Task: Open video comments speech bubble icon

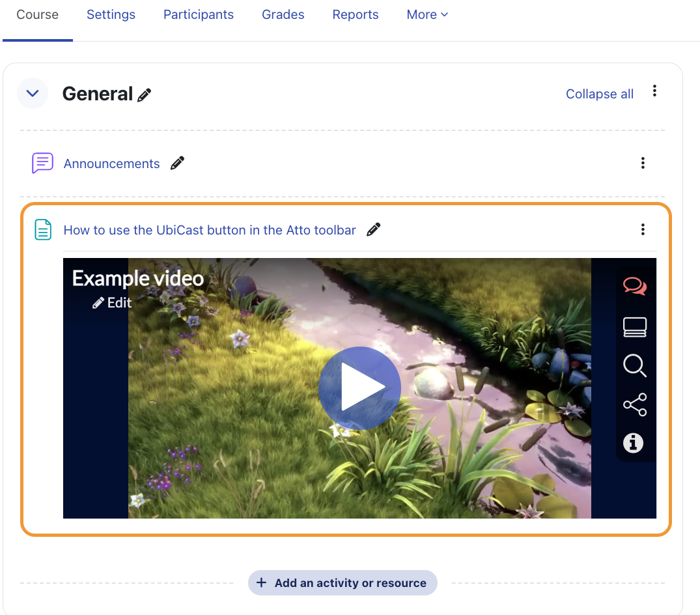Action: pos(635,286)
